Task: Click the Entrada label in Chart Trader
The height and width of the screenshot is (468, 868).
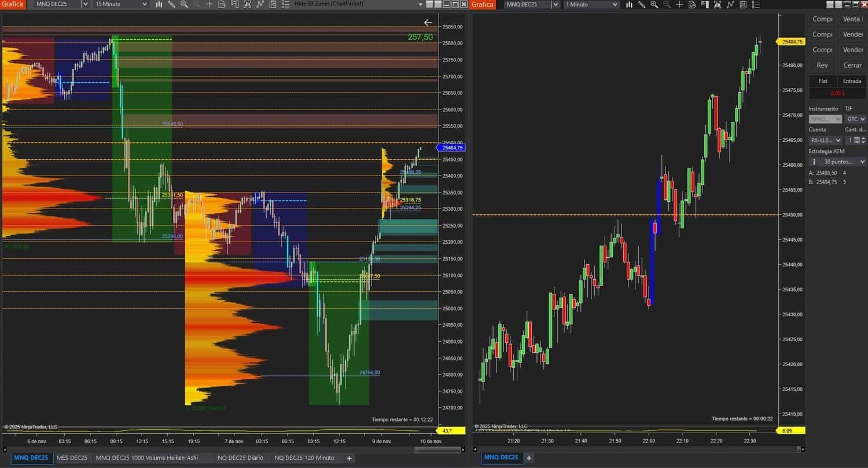Action: click(x=852, y=81)
